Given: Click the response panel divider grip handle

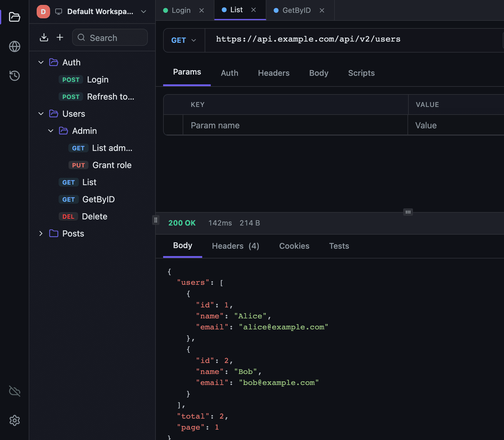Looking at the screenshot, I should pos(408,212).
